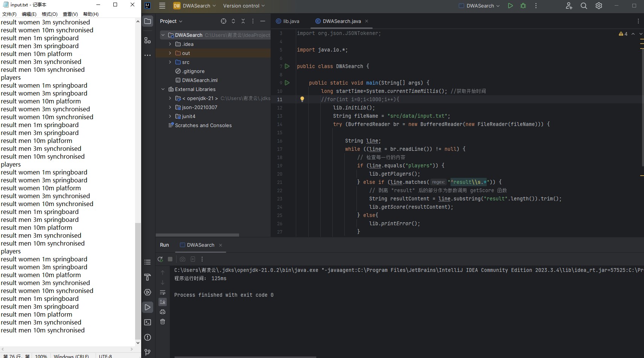The height and width of the screenshot is (358, 644).
Task: Collapse External Libraries node
Action: click(x=163, y=89)
